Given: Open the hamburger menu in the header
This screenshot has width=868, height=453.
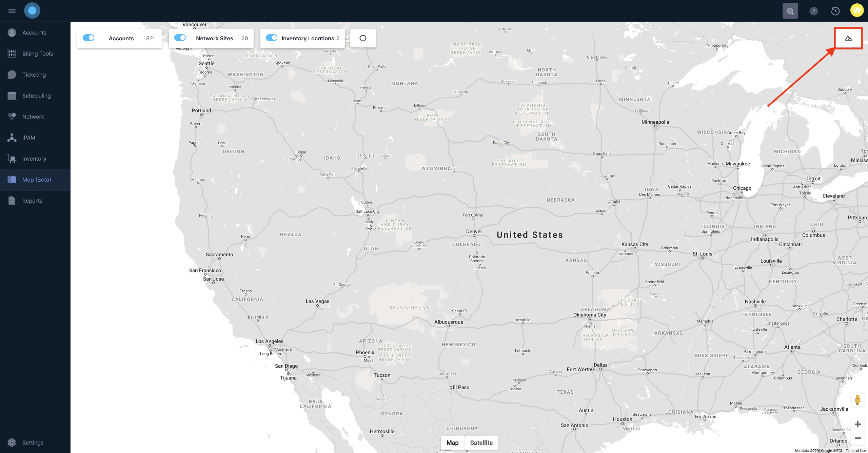Looking at the screenshot, I should pos(12,11).
